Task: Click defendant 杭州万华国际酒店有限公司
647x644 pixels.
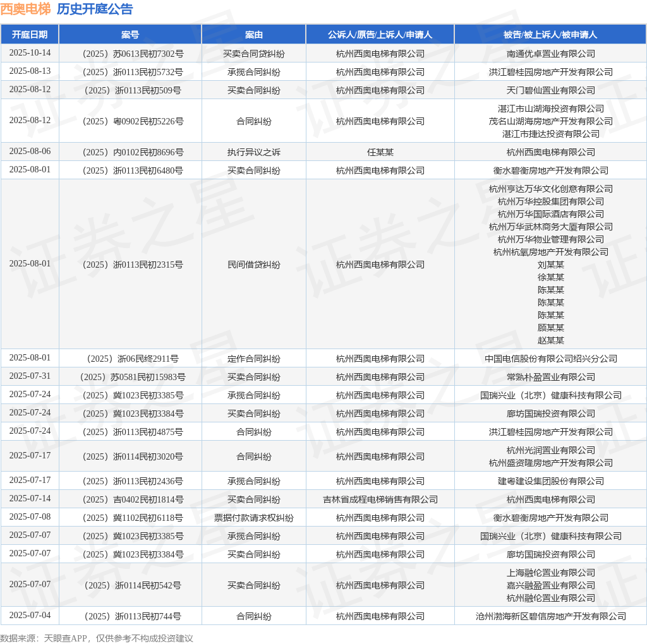Action: coord(550,214)
